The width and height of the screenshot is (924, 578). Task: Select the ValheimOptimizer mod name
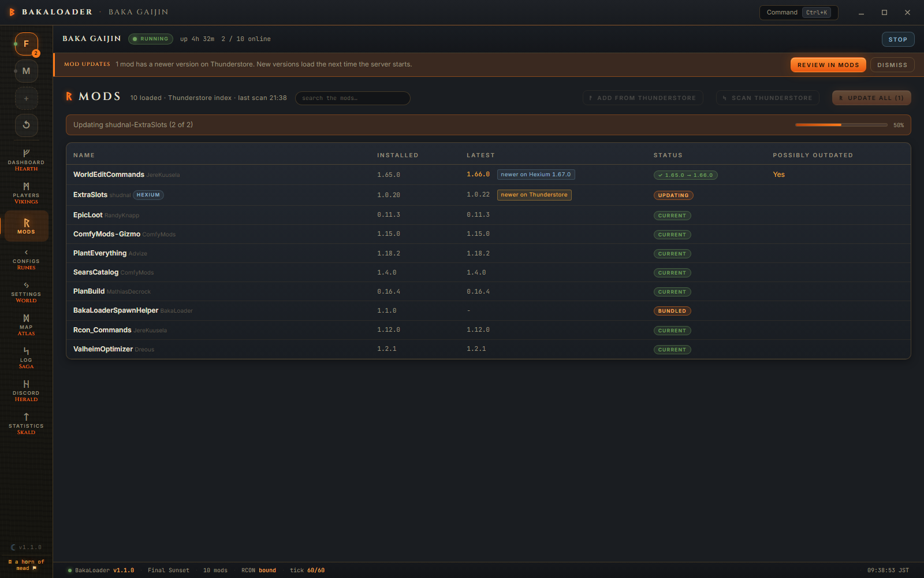pyautogui.click(x=103, y=349)
